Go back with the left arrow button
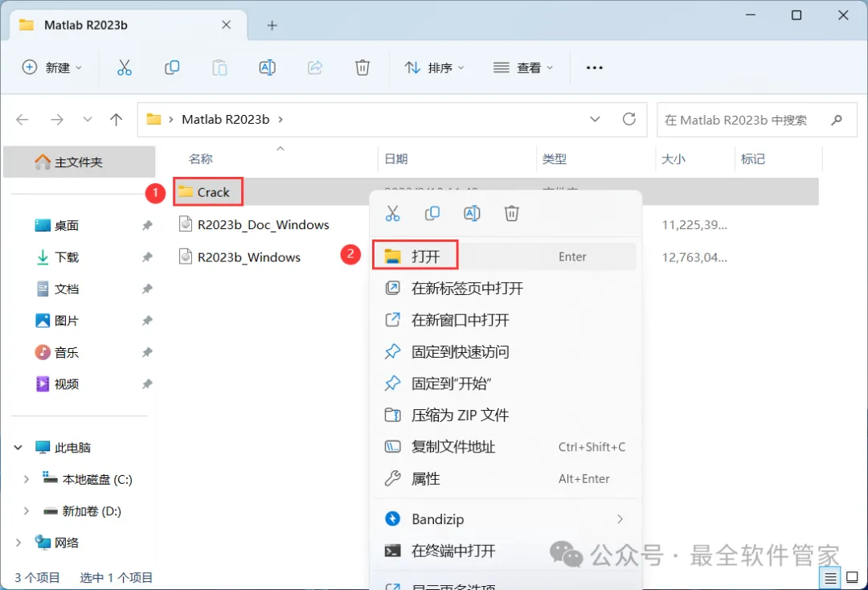Image resolution: width=868 pixels, height=590 pixels. click(23, 120)
